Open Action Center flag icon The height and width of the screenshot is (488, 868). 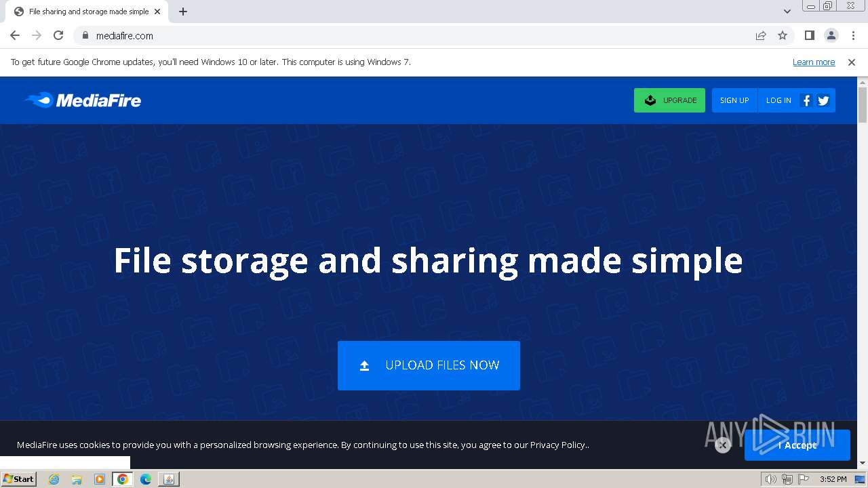click(x=804, y=479)
